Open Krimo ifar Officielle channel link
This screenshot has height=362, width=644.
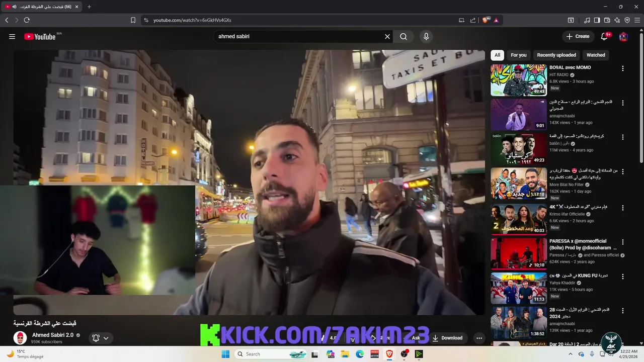[567, 214]
